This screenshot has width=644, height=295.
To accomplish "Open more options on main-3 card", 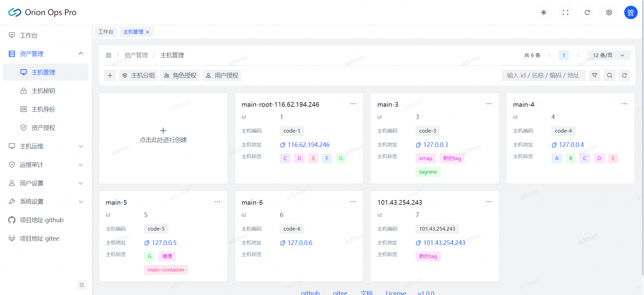I will (489, 104).
